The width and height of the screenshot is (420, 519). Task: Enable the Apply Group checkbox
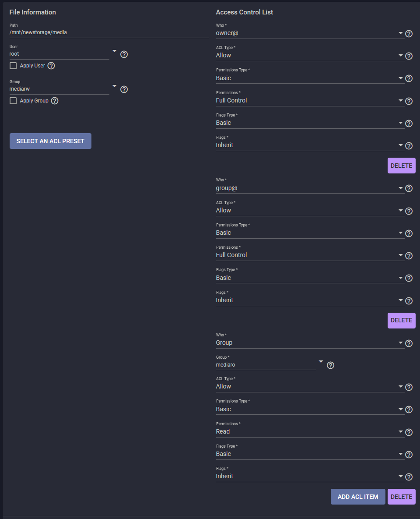pos(13,101)
